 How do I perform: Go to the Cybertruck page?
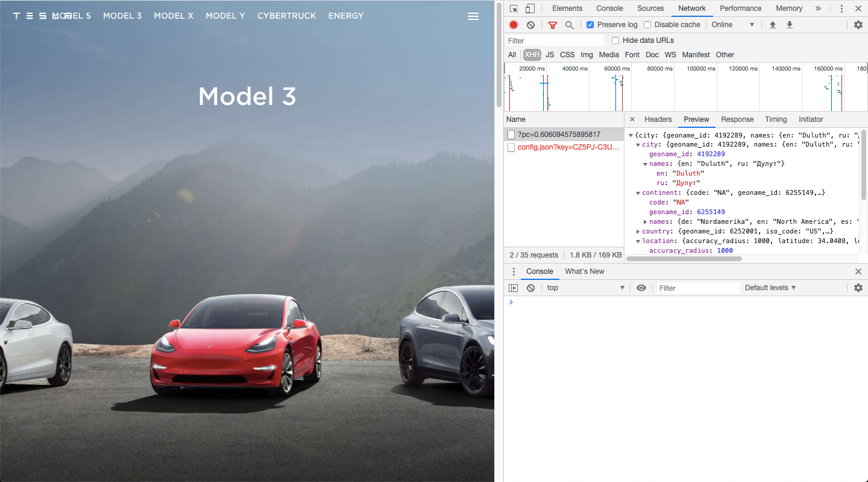(x=287, y=16)
